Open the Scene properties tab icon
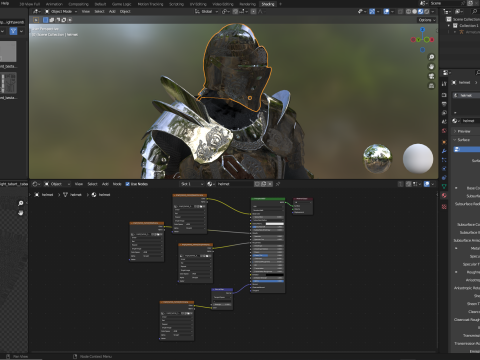Viewport: 480px width, 360px height. tap(444, 122)
